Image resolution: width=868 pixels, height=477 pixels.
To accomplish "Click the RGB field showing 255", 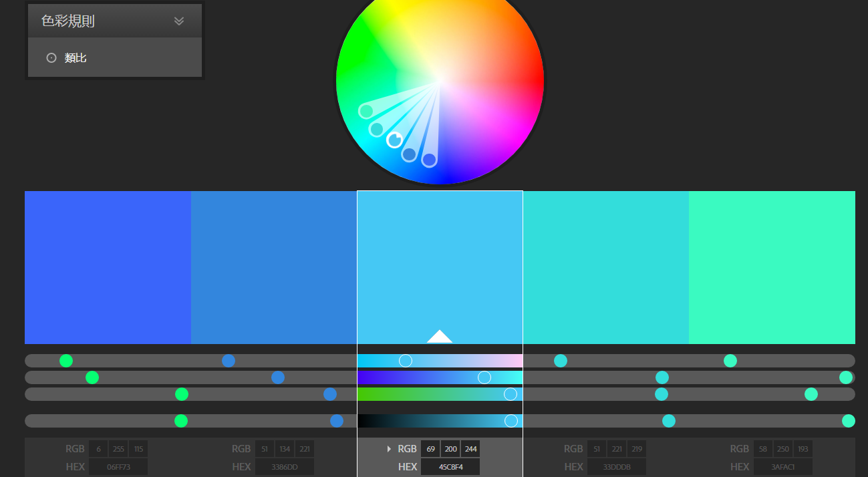I will pyautogui.click(x=118, y=449).
